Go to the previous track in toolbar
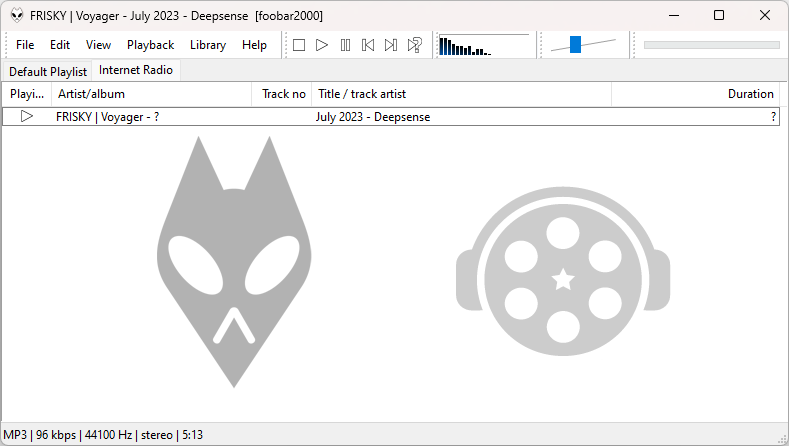Viewport: 789px width, 446px height. tap(368, 45)
